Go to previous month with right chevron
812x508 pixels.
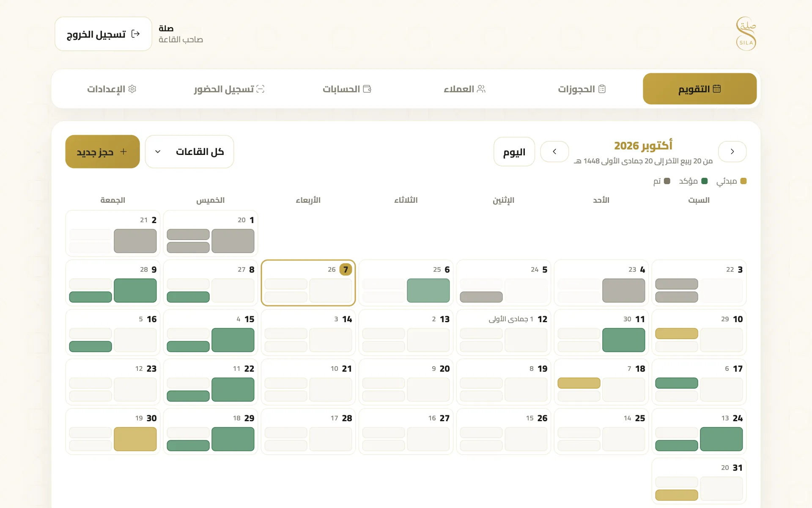click(x=732, y=152)
